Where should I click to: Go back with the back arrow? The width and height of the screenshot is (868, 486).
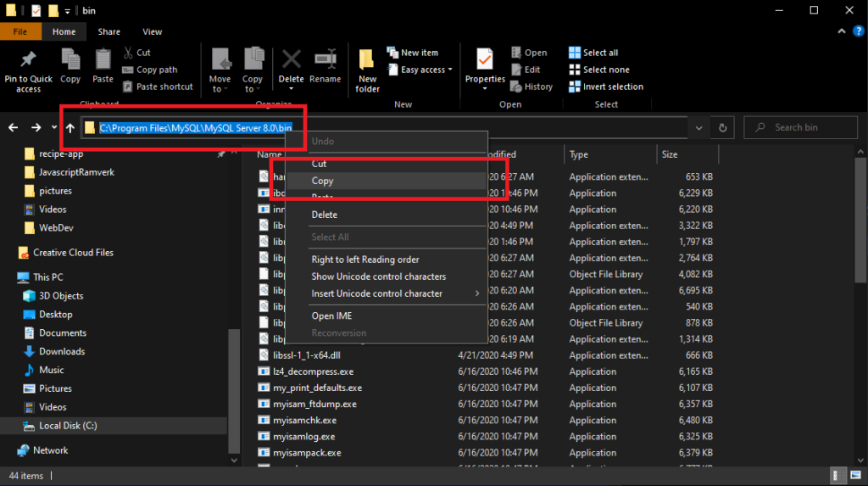coord(14,128)
